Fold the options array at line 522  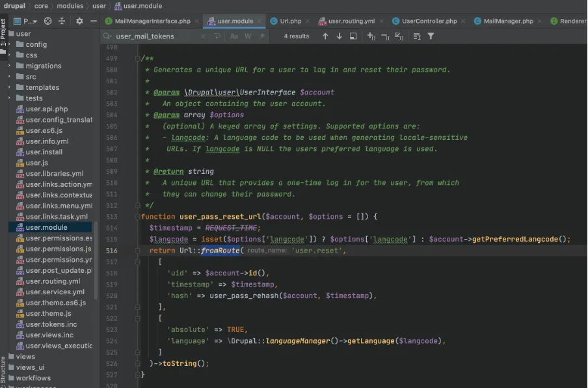pyautogui.click(x=138, y=318)
